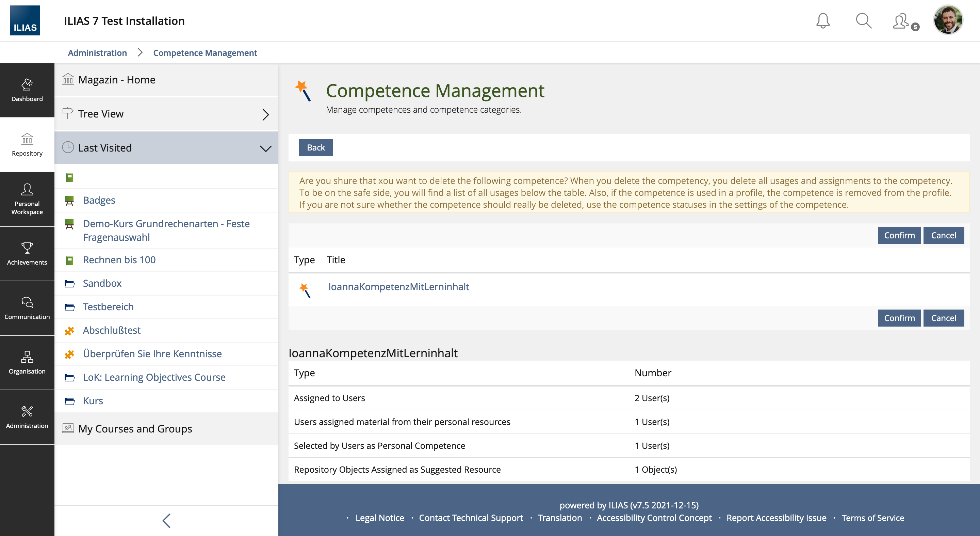Image resolution: width=980 pixels, height=536 pixels.
Task: Open Personal Workspace menu
Action: (27, 199)
